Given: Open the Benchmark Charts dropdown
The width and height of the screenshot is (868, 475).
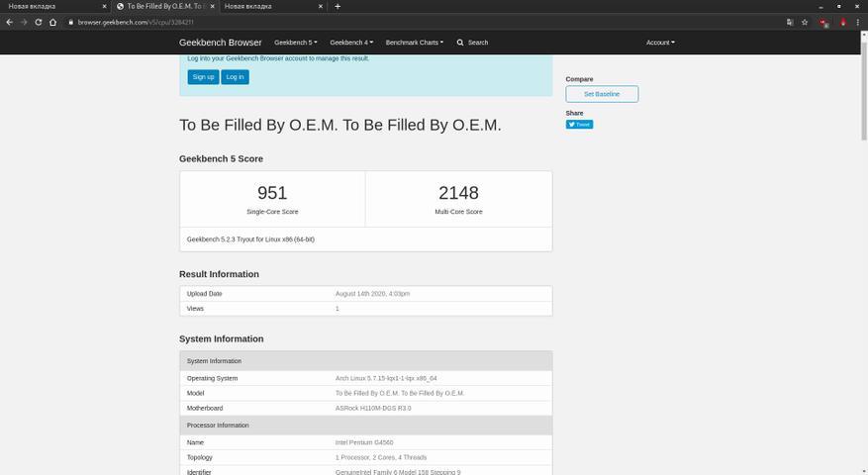Looking at the screenshot, I should 415,43.
